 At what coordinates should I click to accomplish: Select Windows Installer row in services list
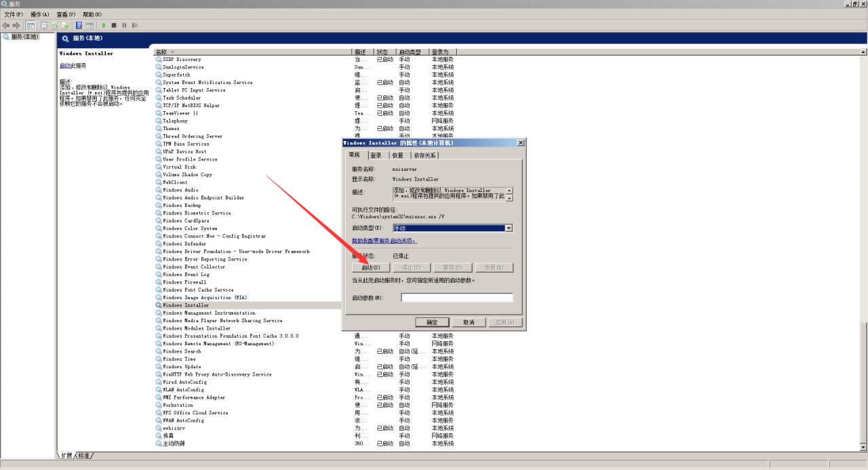(x=248, y=305)
